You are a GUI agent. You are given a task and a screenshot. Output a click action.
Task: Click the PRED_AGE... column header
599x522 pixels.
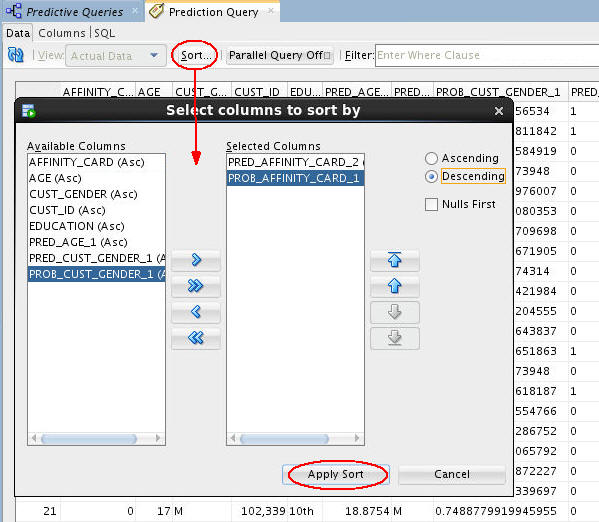(x=357, y=92)
